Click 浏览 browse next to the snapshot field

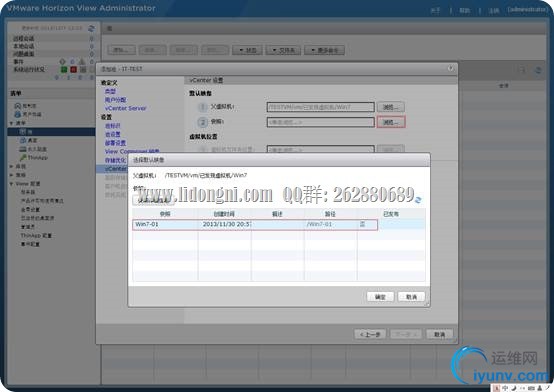391,122
